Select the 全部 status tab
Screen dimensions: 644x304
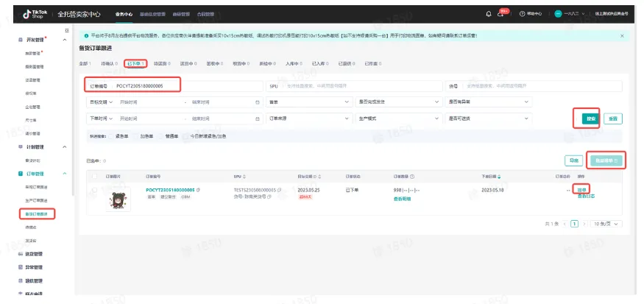pyautogui.click(x=85, y=64)
